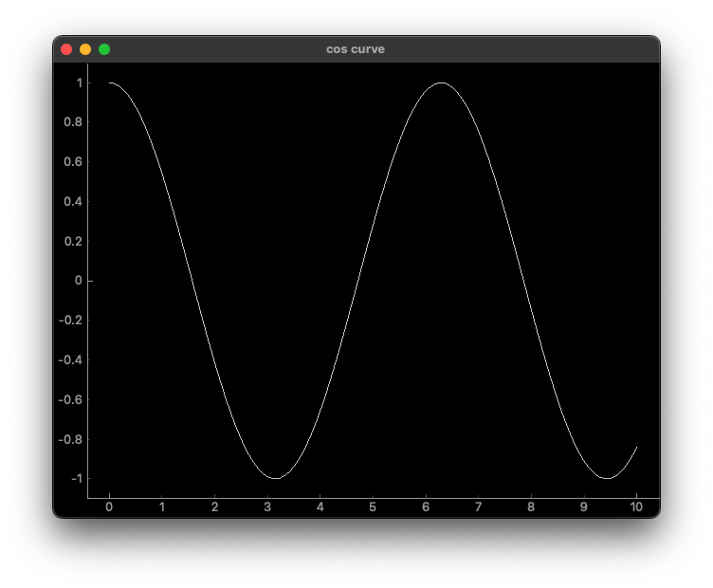Close the cos curve window

(66, 49)
